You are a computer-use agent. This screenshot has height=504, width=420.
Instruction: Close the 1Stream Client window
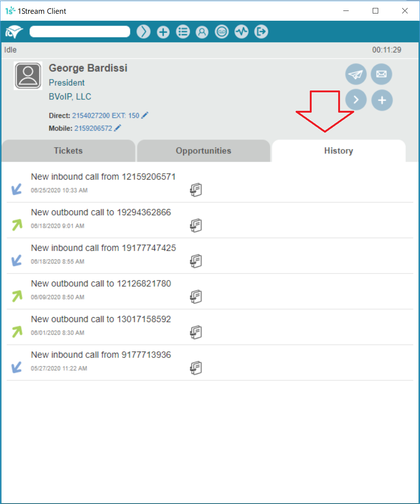(405, 11)
